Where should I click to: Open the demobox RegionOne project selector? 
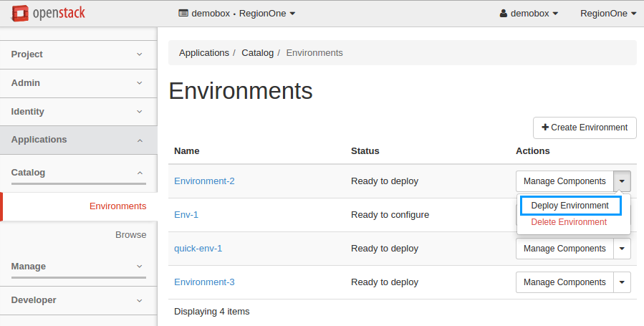[236, 14]
